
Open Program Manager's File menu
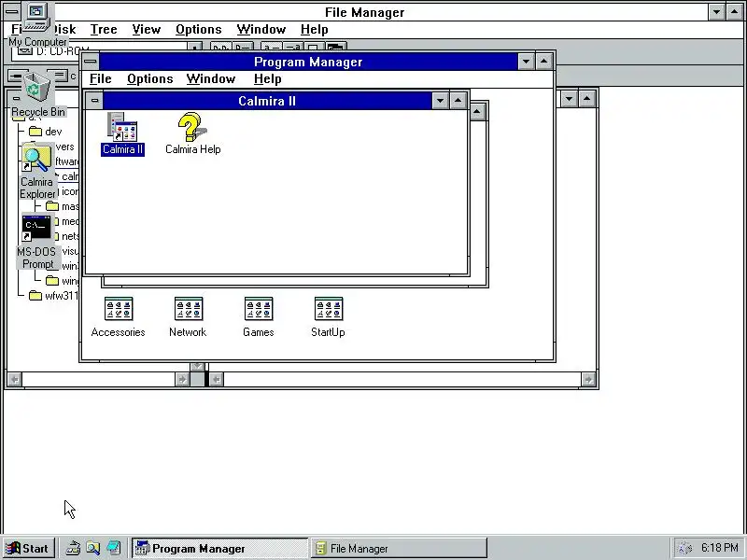(x=101, y=79)
